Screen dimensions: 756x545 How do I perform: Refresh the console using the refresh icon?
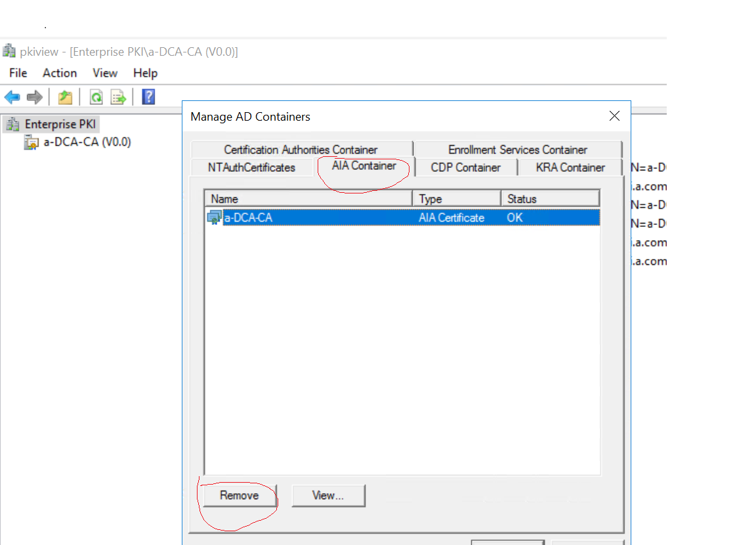(96, 96)
